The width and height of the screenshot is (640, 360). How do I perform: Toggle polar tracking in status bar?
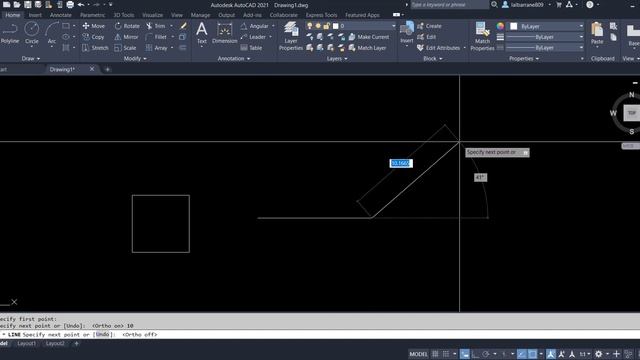point(486,354)
